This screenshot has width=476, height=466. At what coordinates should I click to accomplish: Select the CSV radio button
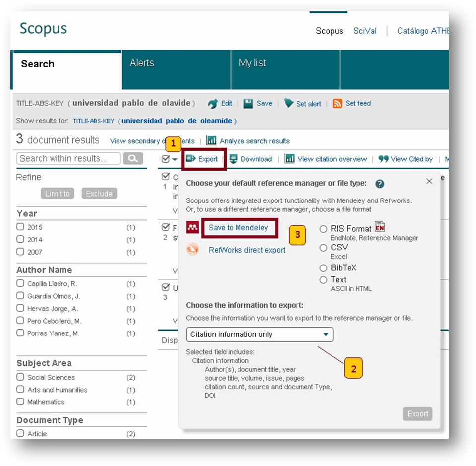tap(323, 248)
